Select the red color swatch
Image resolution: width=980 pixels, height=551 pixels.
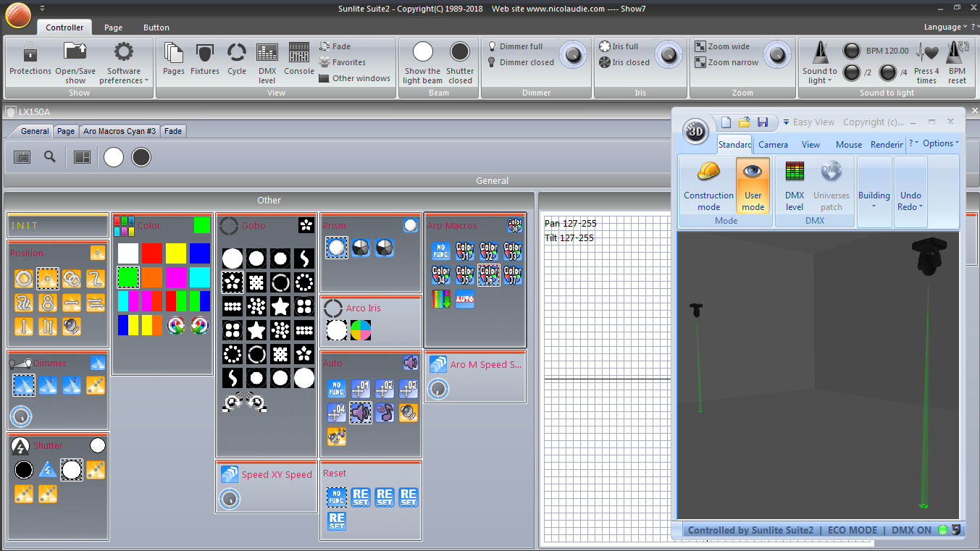tap(152, 253)
